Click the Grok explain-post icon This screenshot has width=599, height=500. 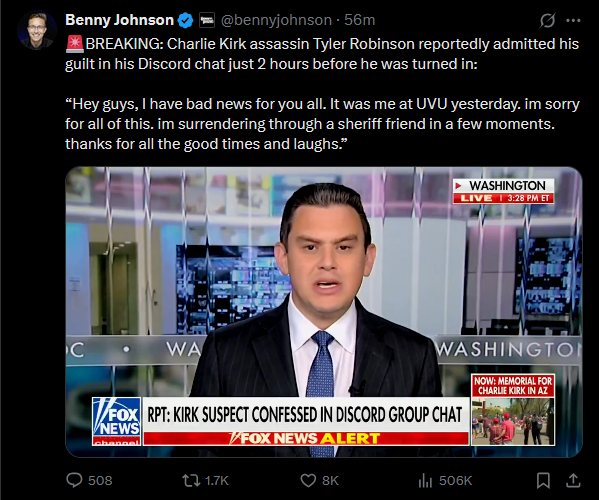click(x=547, y=20)
